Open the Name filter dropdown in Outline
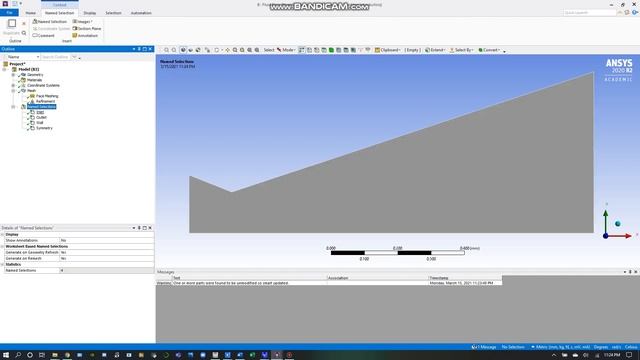This screenshot has height=360, width=640. (23, 57)
